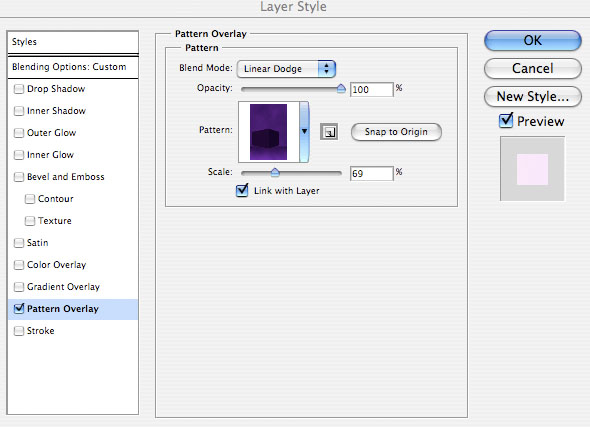Click the Cancel button
Screen dimensions: 590x427
click(532, 68)
